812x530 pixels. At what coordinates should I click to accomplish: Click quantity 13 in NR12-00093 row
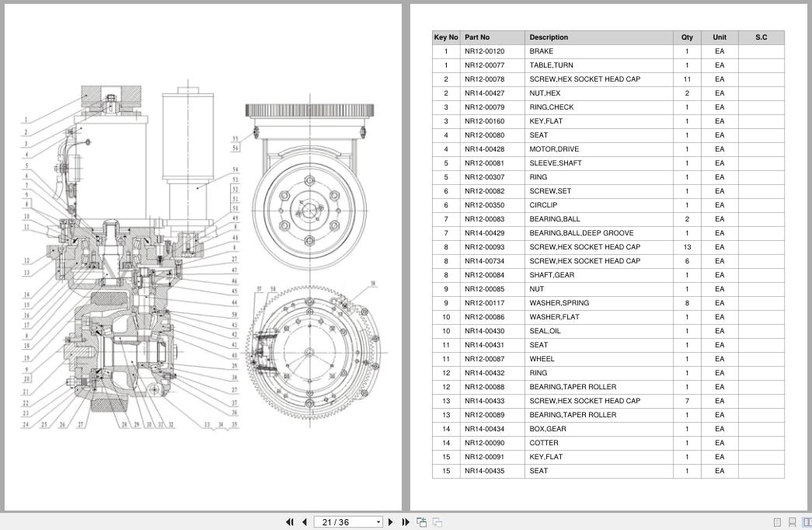(x=687, y=247)
